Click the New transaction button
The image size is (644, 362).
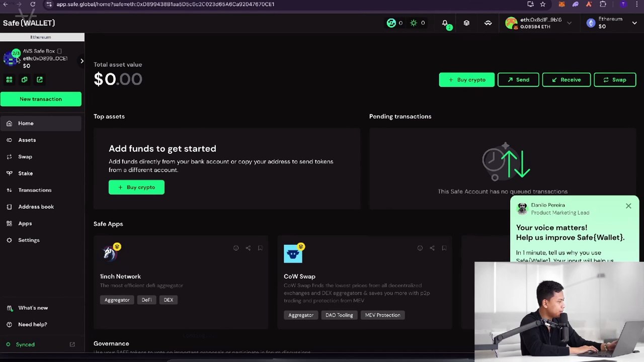(41, 99)
